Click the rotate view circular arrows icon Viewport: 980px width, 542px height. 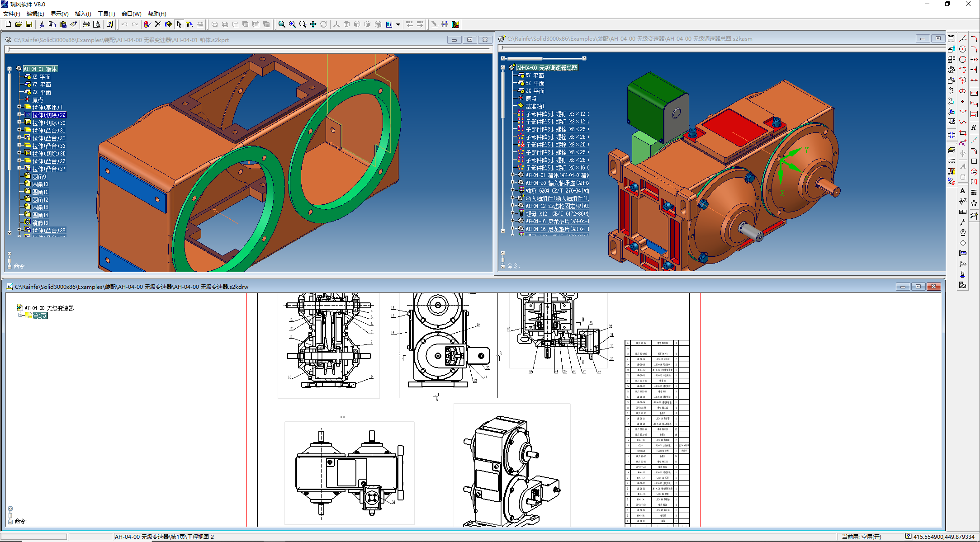323,24
